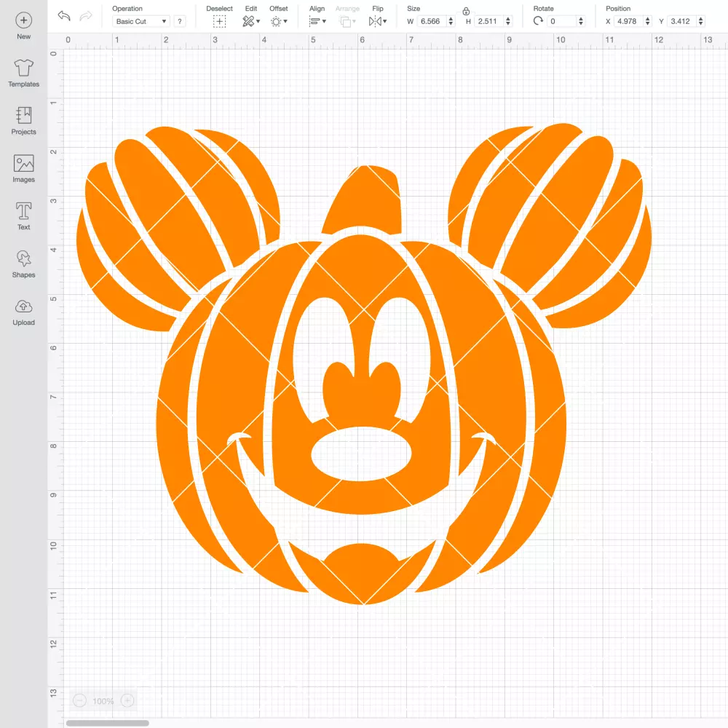Undo the last action

(64, 16)
